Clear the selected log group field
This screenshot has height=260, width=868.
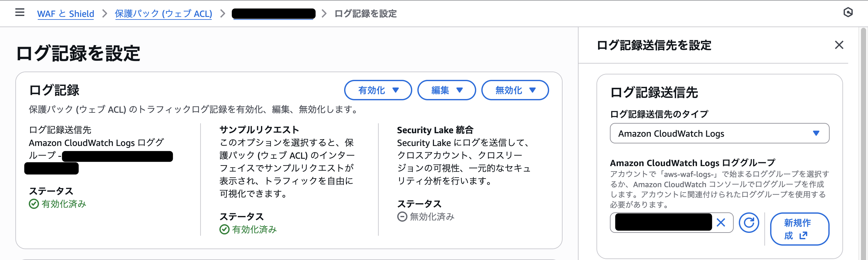click(721, 222)
